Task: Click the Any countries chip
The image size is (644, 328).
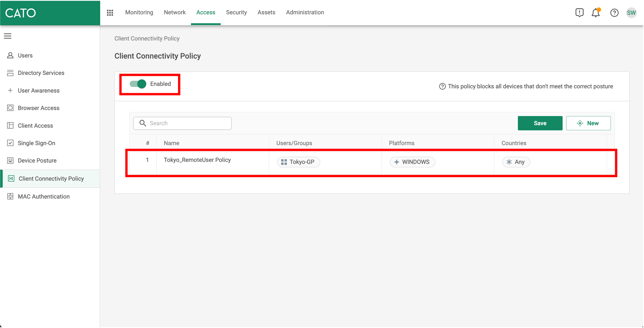Action: click(x=516, y=162)
